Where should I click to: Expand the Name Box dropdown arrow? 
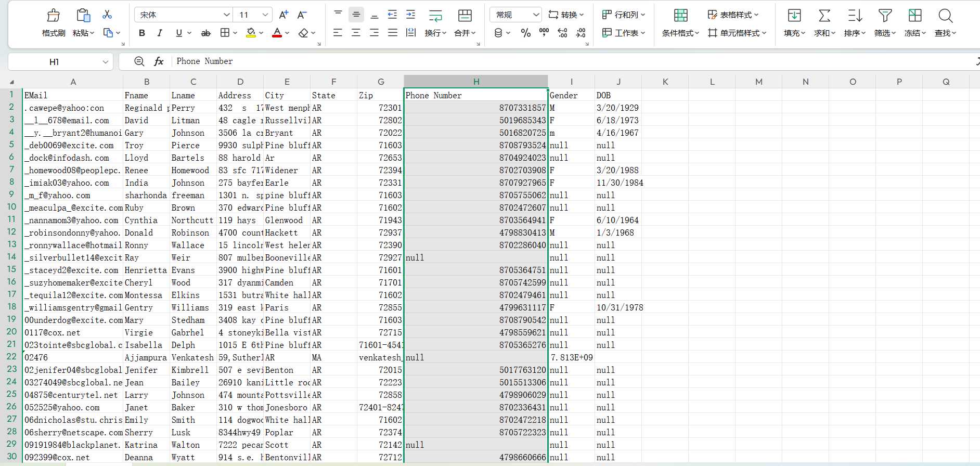click(106, 62)
